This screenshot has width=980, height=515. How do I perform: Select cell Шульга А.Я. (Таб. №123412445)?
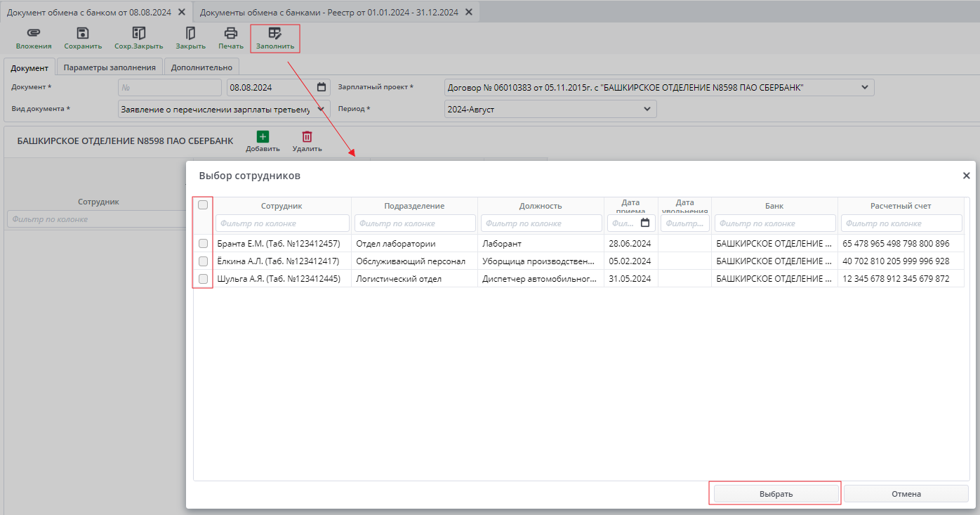point(282,279)
